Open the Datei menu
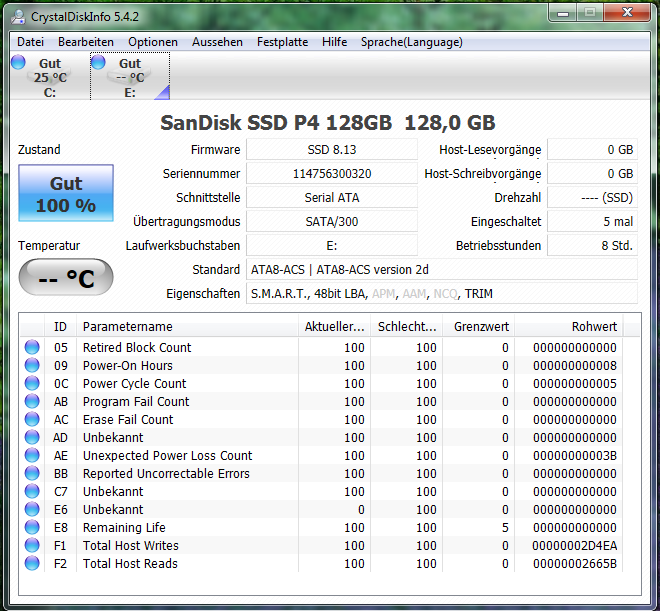 pyautogui.click(x=30, y=42)
